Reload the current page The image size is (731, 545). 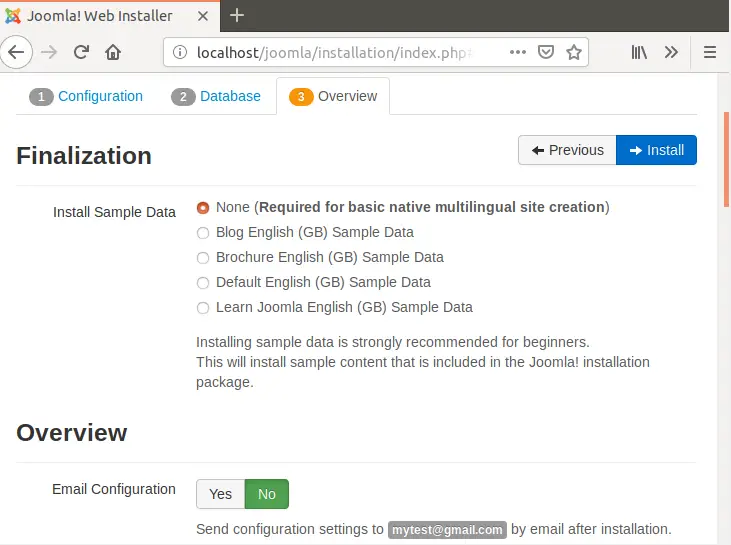pyautogui.click(x=82, y=52)
